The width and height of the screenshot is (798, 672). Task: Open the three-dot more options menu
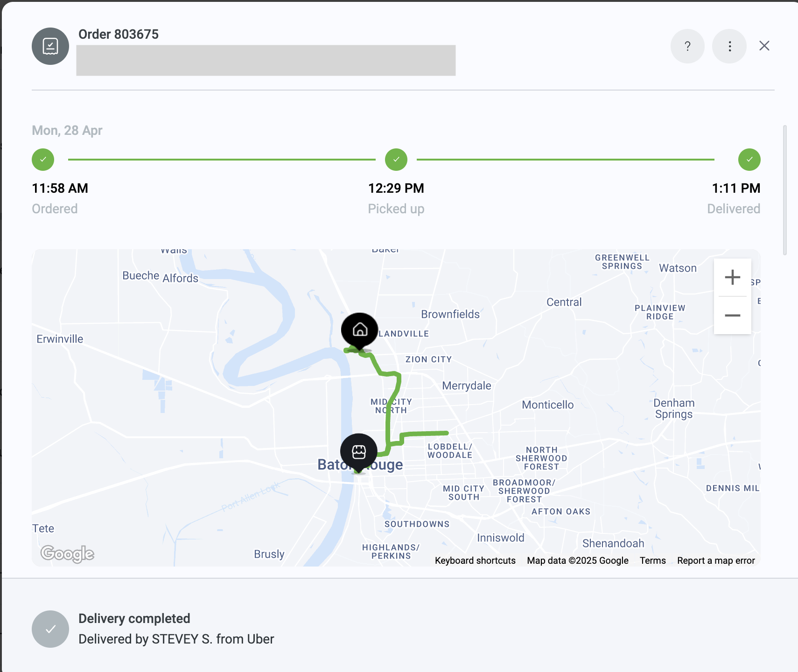[x=729, y=46]
